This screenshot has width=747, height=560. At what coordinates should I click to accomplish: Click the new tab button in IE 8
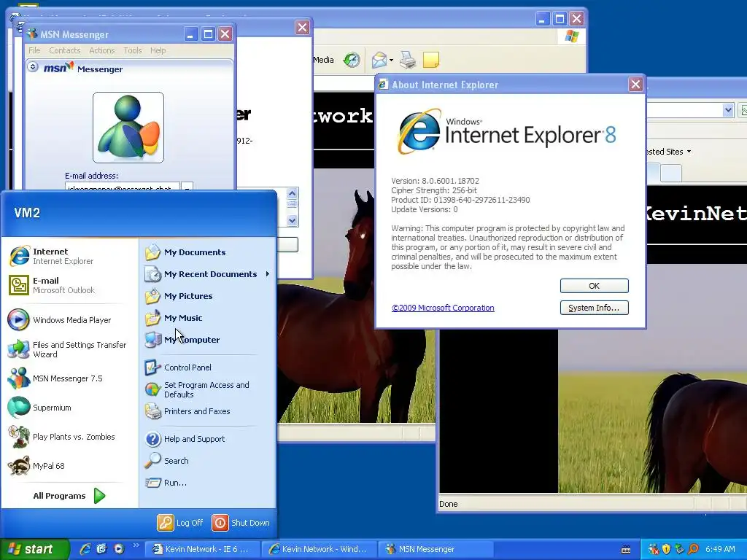point(671,173)
